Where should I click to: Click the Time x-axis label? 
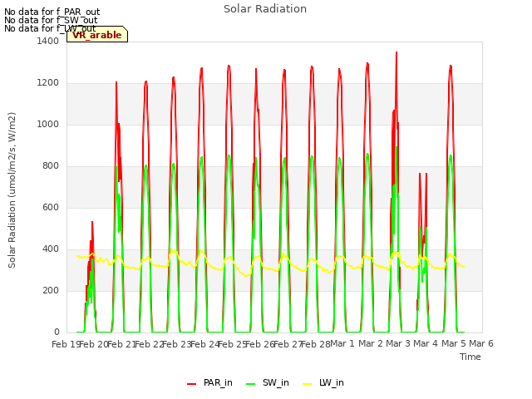[470, 357]
